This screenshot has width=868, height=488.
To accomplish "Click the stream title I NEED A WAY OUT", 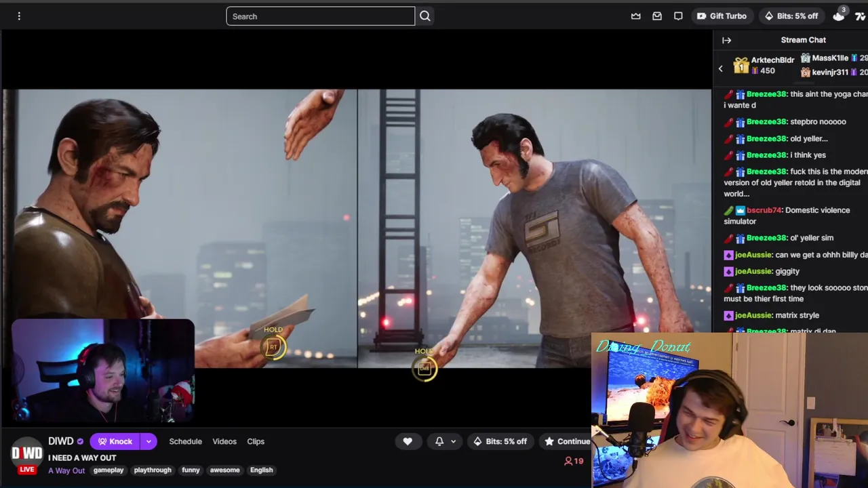I will click(82, 457).
